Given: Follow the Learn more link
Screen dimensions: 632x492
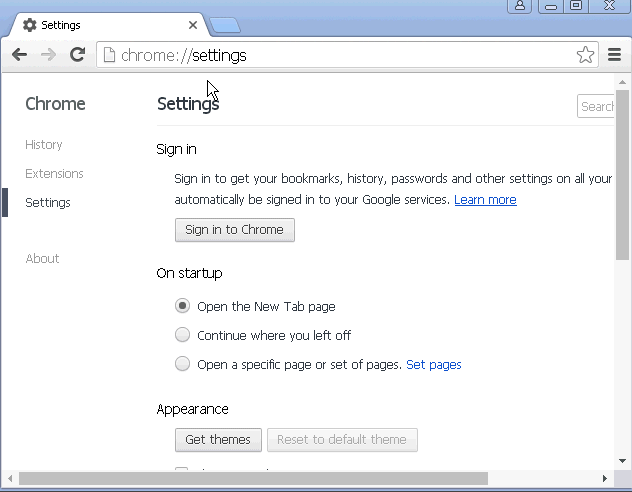Looking at the screenshot, I should pyautogui.click(x=485, y=199).
